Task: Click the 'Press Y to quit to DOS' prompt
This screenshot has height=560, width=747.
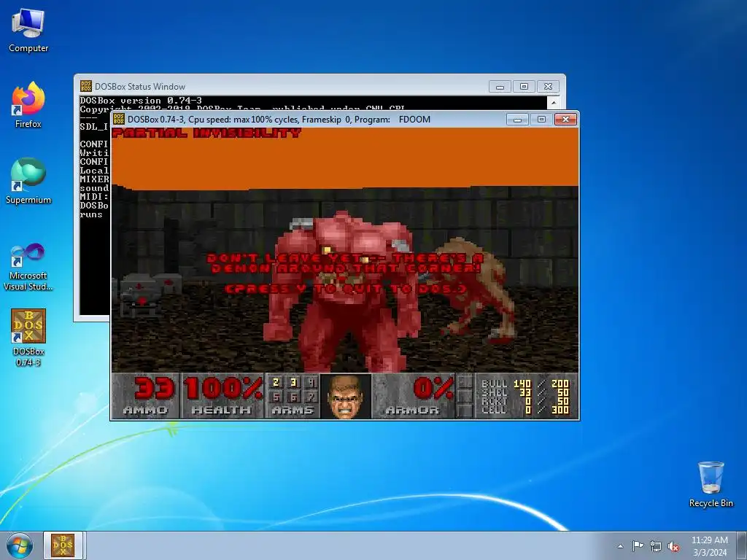Action: [345, 289]
